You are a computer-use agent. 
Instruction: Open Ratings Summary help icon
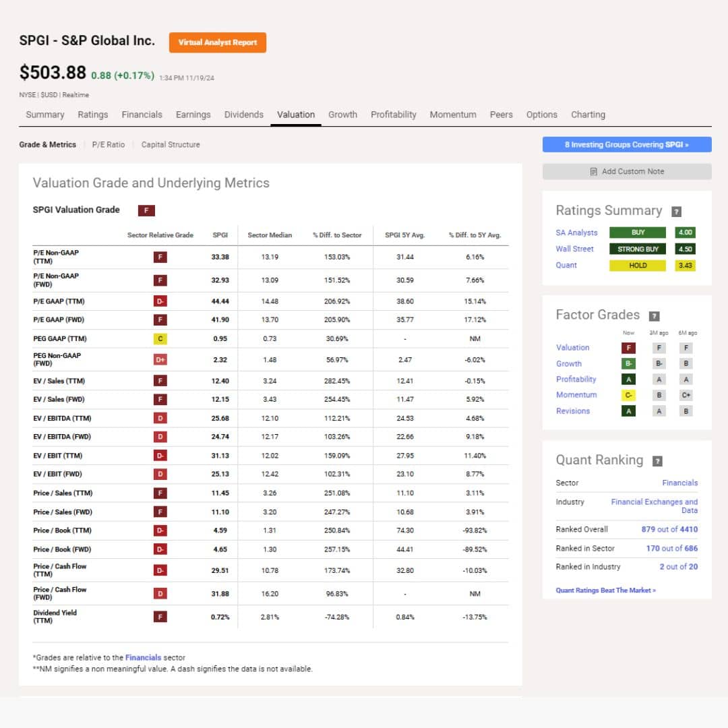677,212
